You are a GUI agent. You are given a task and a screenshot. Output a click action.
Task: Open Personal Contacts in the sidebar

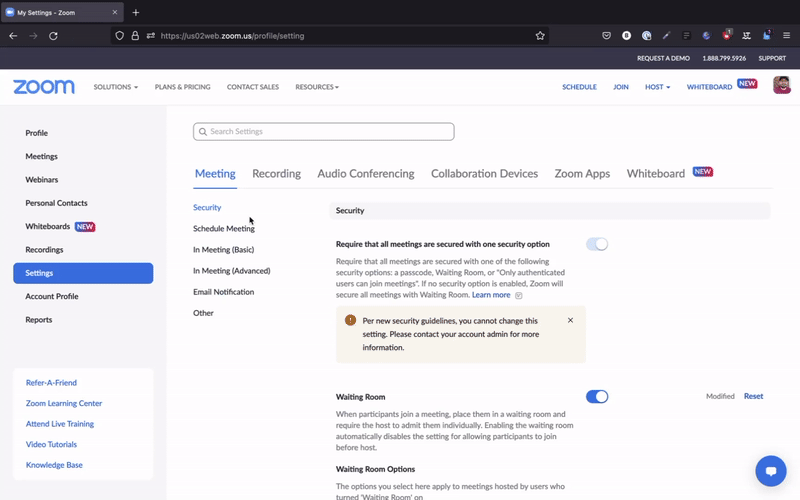coord(57,203)
